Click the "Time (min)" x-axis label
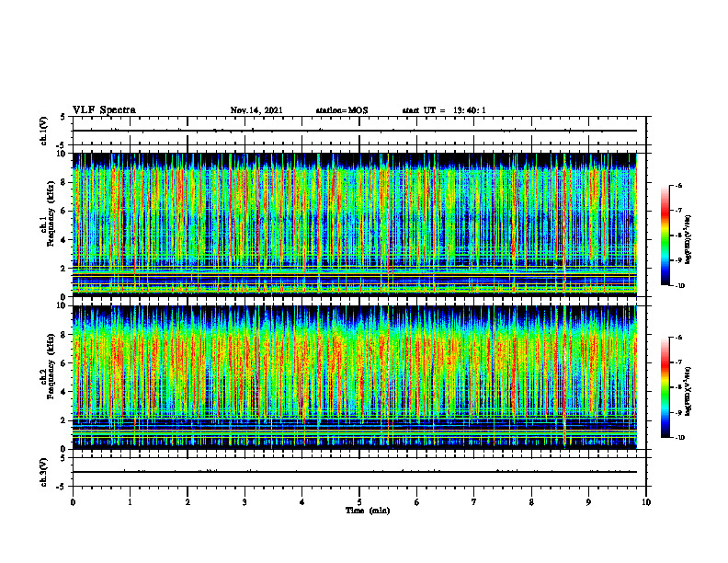This screenshot has width=728, height=563. [x=368, y=511]
